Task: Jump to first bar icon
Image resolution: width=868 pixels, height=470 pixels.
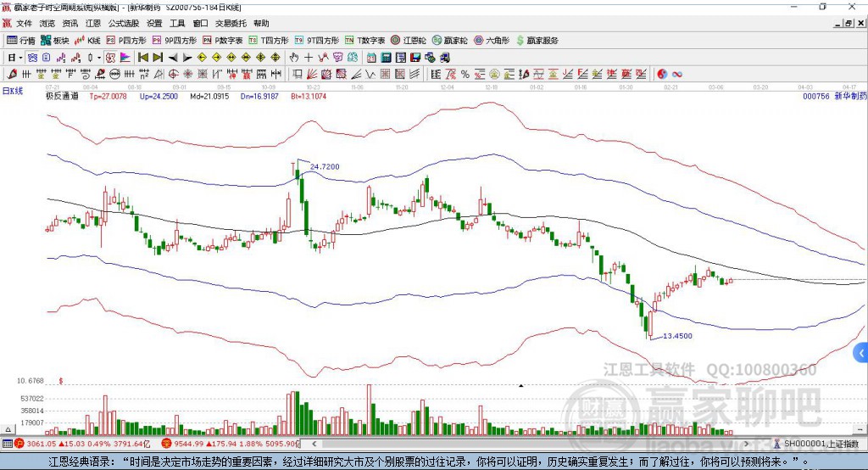Action: click(143, 58)
